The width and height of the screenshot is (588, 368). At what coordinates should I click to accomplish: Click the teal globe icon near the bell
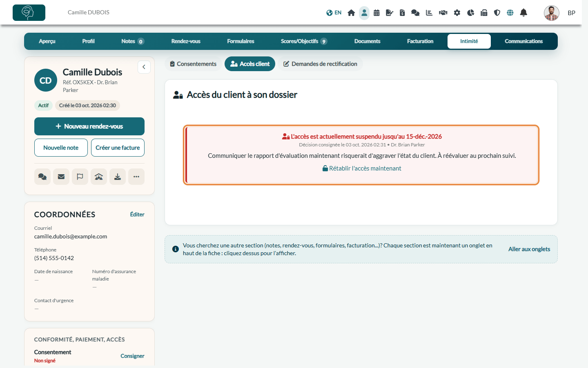click(510, 13)
